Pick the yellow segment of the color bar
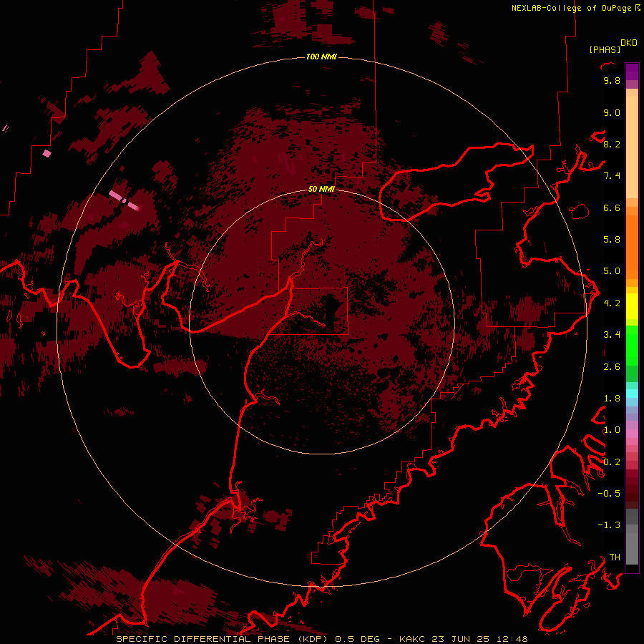This screenshot has height=644, width=644. pyautogui.click(x=632, y=306)
